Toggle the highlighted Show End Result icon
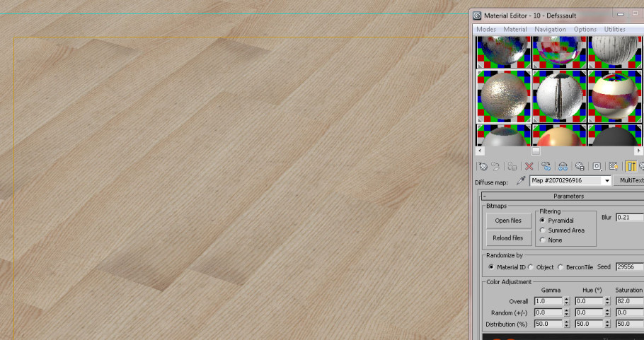Image resolution: width=644 pixels, height=340 pixels. (x=631, y=166)
